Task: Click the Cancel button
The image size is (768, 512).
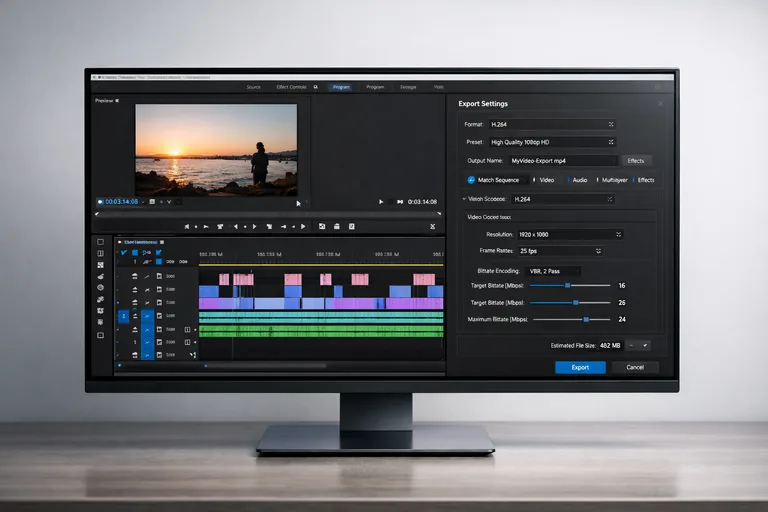Action: point(635,367)
